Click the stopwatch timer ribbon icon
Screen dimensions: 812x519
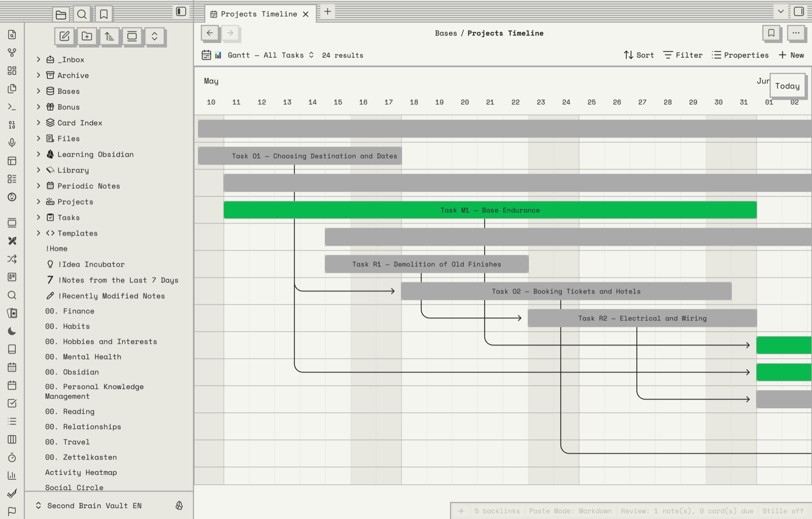coord(12,458)
